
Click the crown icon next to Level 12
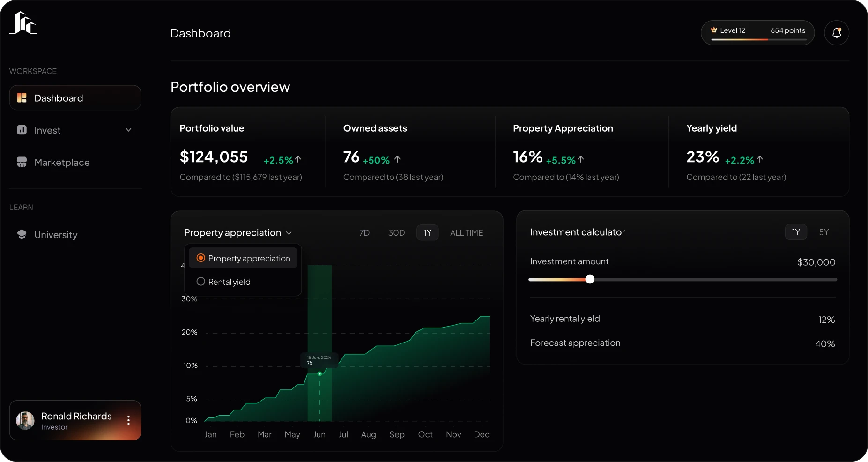(714, 30)
